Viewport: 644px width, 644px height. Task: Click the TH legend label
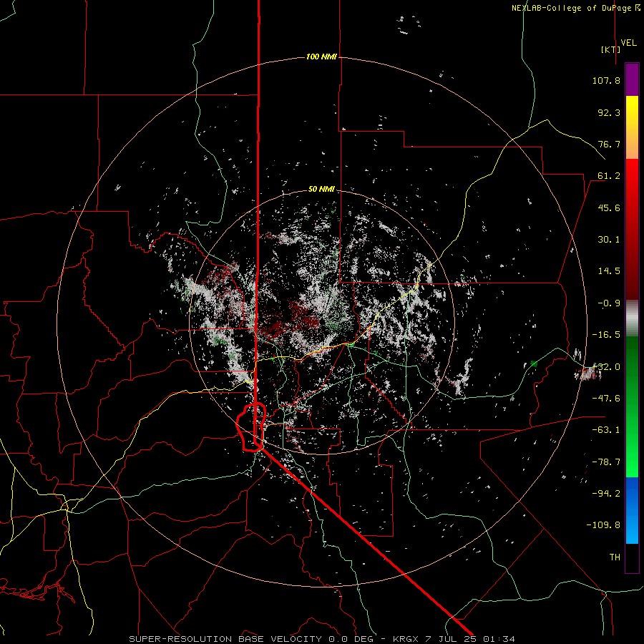615,557
